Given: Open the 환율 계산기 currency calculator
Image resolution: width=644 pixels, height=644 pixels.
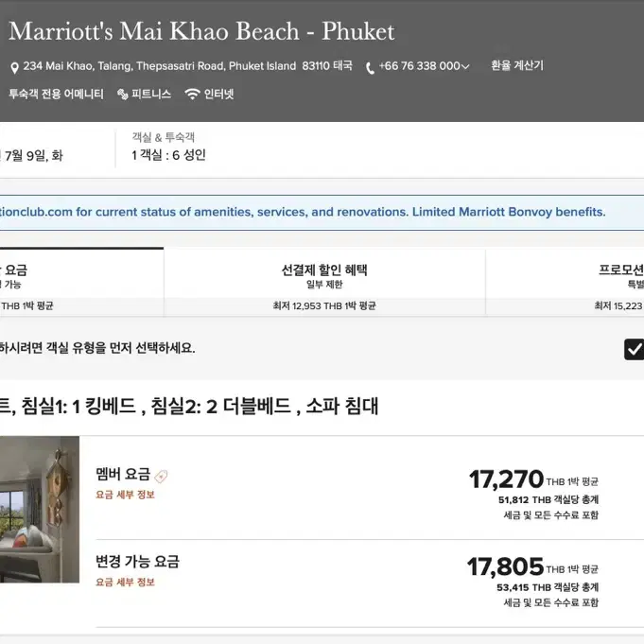Looking at the screenshot, I should (517, 65).
